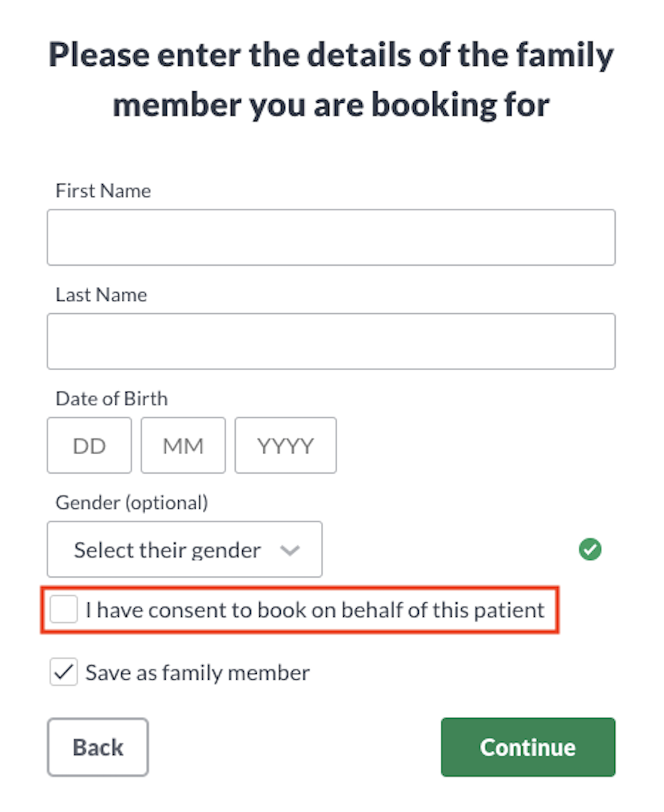This screenshot has height=812, width=664.
Task: Click the First Name input field
Action: (331, 238)
